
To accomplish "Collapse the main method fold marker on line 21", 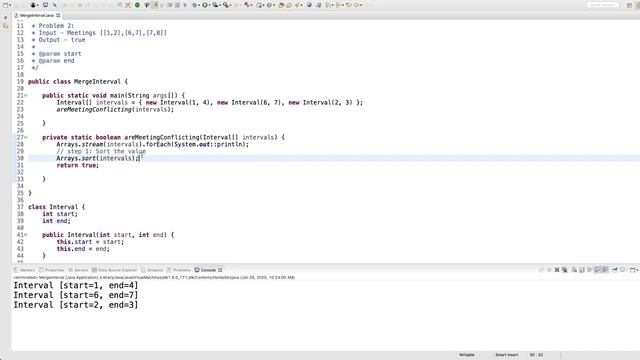I will (26, 96).
